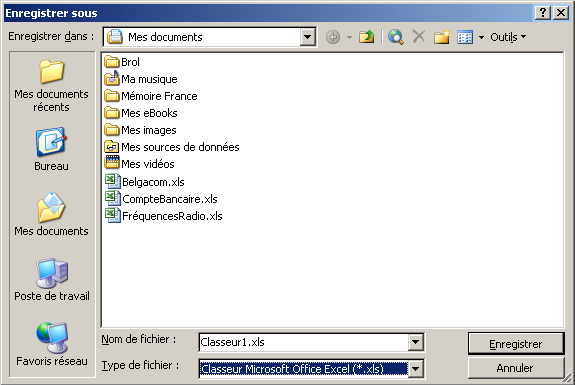Screen dimensions: 575x385
Task: Click the Enregistrer button
Action: click(x=516, y=344)
